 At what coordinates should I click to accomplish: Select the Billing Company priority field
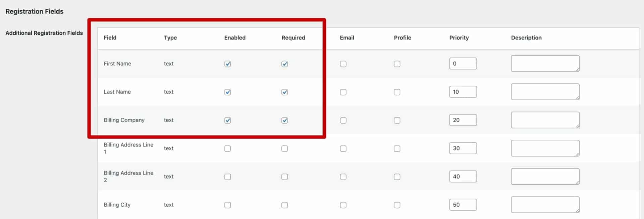click(463, 120)
